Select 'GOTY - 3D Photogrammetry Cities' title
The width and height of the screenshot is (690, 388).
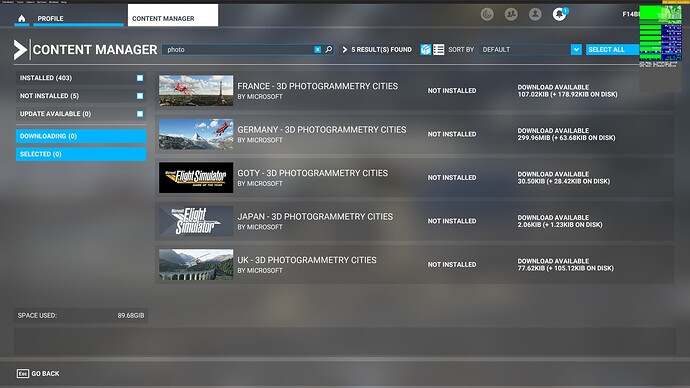[312, 173]
